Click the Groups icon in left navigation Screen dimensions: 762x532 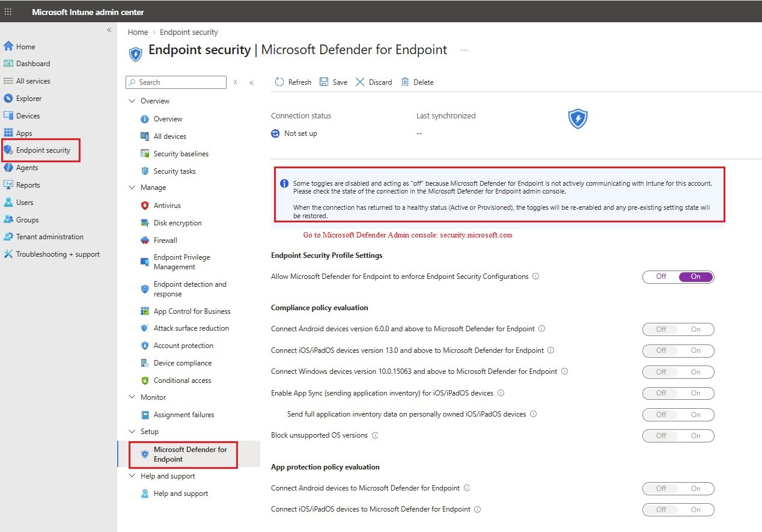click(x=8, y=219)
